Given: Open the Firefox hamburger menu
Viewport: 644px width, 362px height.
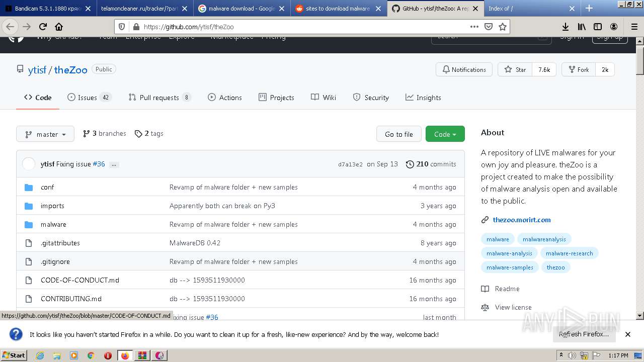Looking at the screenshot, I should (634, 27).
